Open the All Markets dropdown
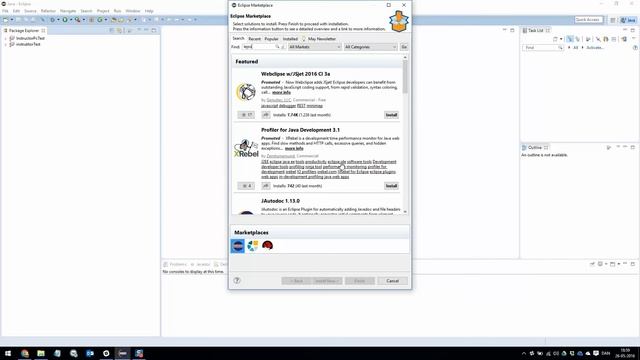 [314, 47]
